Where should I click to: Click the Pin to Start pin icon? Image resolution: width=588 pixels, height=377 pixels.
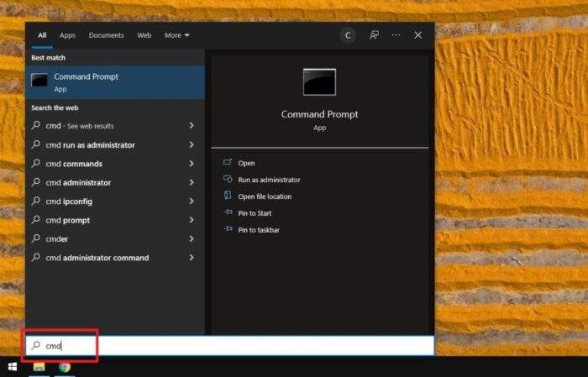point(228,212)
